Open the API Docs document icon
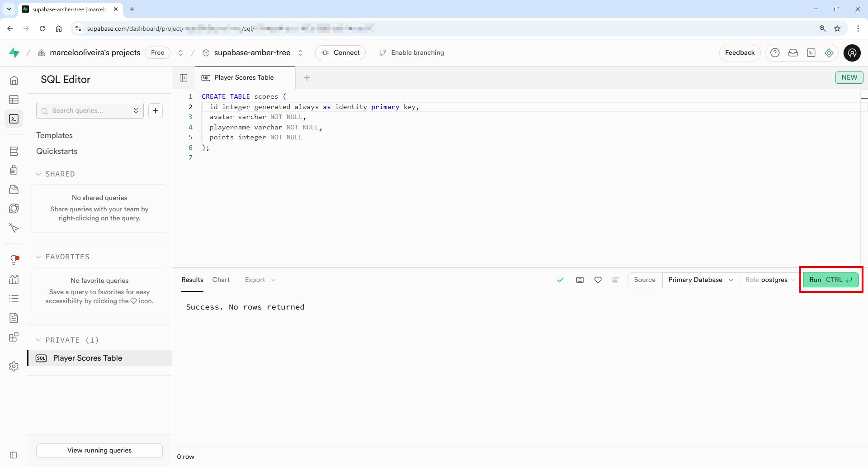 [x=14, y=318]
